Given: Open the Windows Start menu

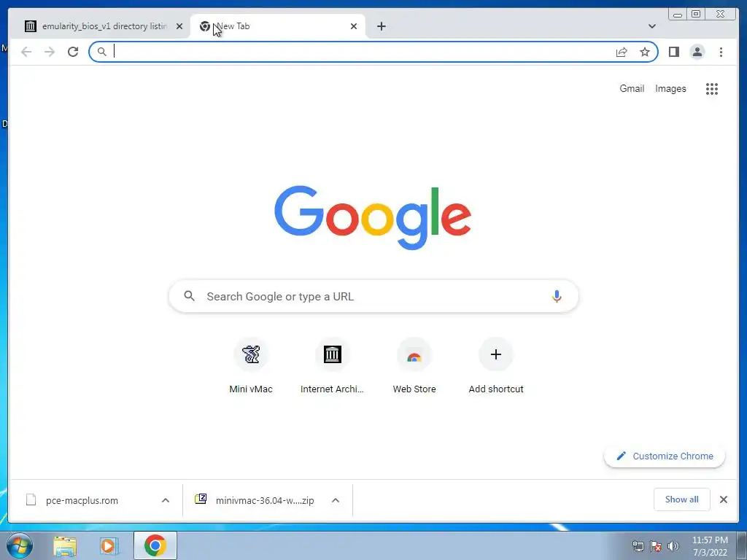Looking at the screenshot, I should (x=20, y=545).
